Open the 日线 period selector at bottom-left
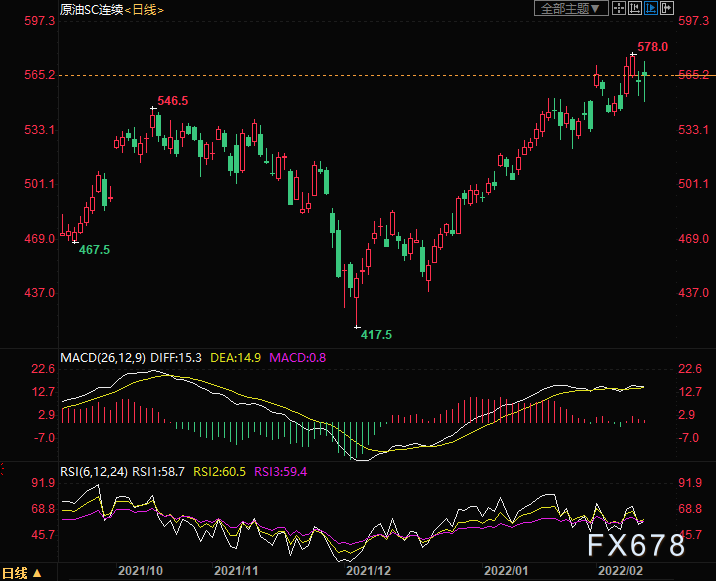This screenshot has height=581, width=716. click(21, 573)
